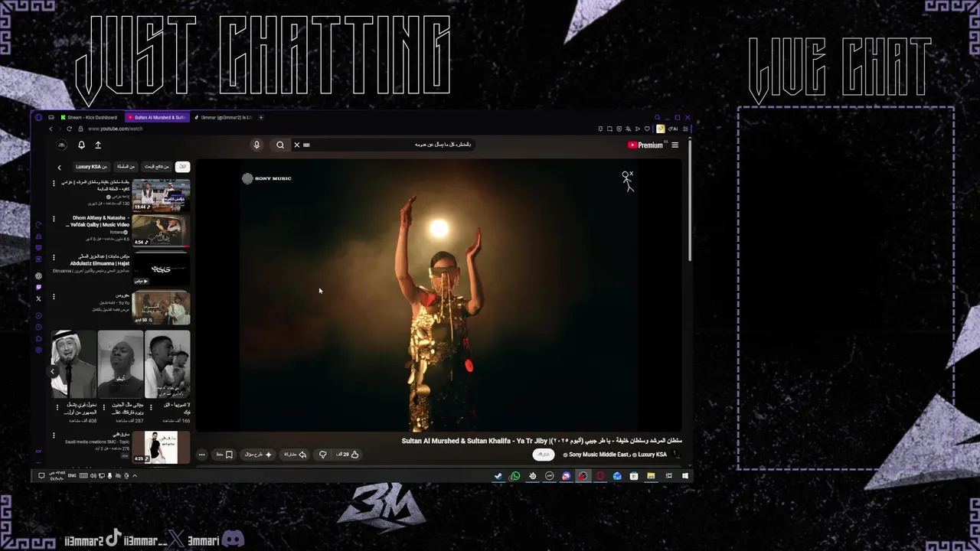
Task: Open options menu for 19:44 video
Action: [54, 183]
